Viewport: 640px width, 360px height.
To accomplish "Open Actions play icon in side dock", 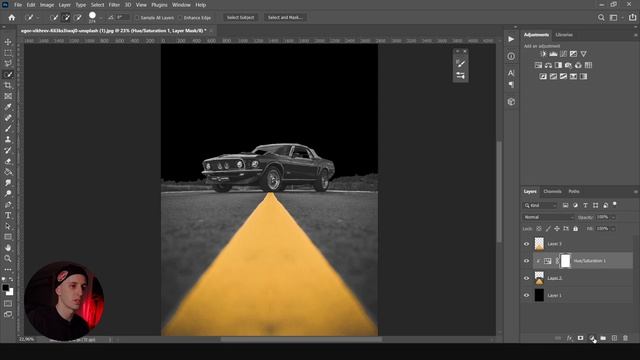I will pyautogui.click(x=511, y=39).
